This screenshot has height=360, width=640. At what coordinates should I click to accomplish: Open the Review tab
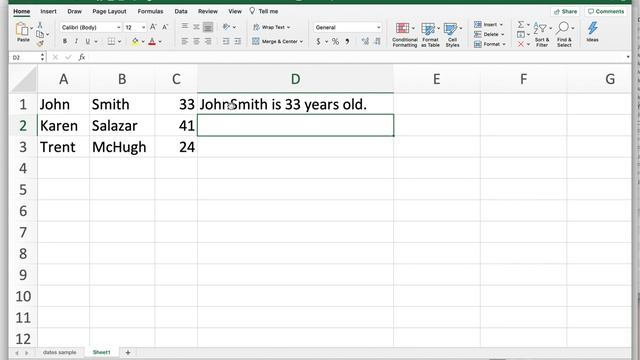pos(208,11)
